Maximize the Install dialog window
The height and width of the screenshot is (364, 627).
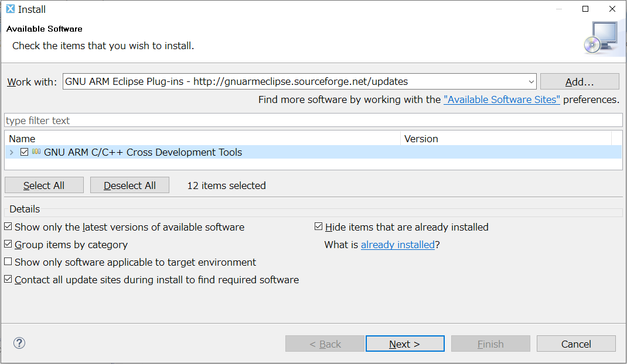(x=585, y=9)
